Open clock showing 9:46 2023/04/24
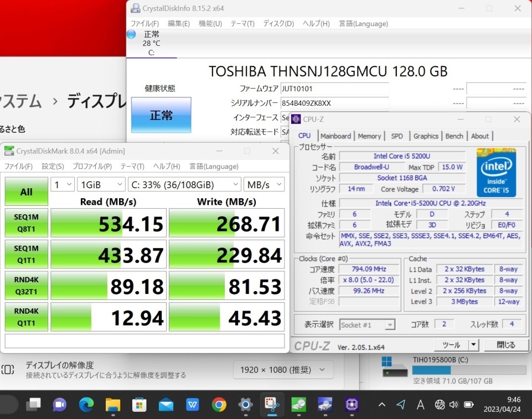 click(x=502, y=404)
